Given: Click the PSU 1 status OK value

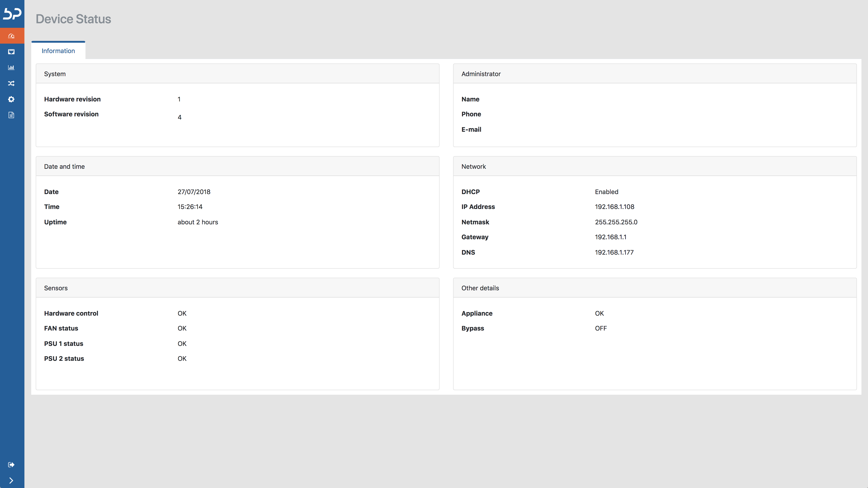Looking at the screenshot, I should pyautogui.click(x=182, y=343).
